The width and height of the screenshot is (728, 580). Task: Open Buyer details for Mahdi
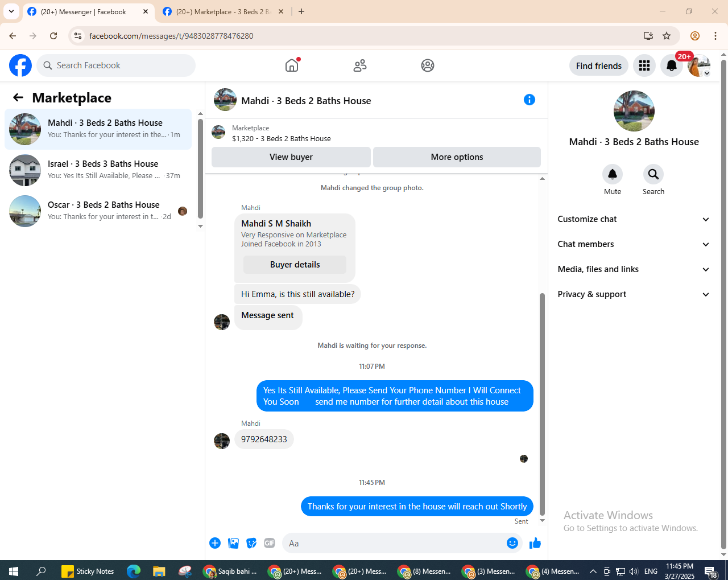[x=295, y=265]
